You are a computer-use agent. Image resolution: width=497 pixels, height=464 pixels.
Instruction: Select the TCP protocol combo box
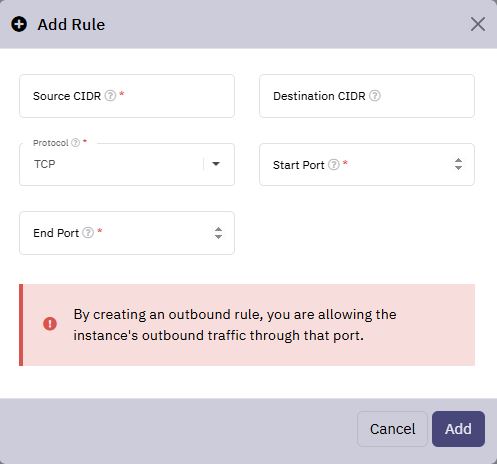[x=127, y=164]
